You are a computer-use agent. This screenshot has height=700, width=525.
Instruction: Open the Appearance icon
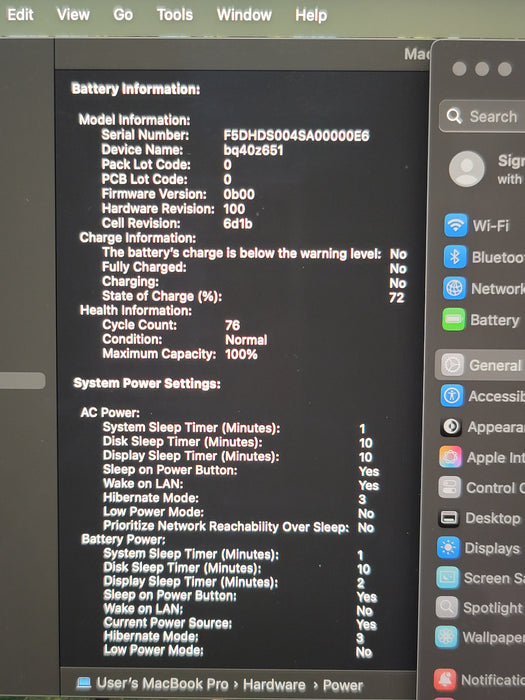tap(451, 426)
